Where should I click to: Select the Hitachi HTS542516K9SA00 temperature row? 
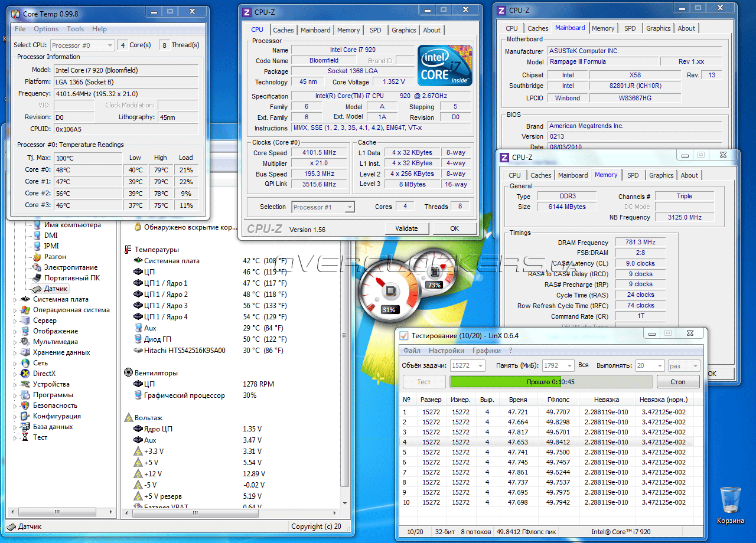211,350
